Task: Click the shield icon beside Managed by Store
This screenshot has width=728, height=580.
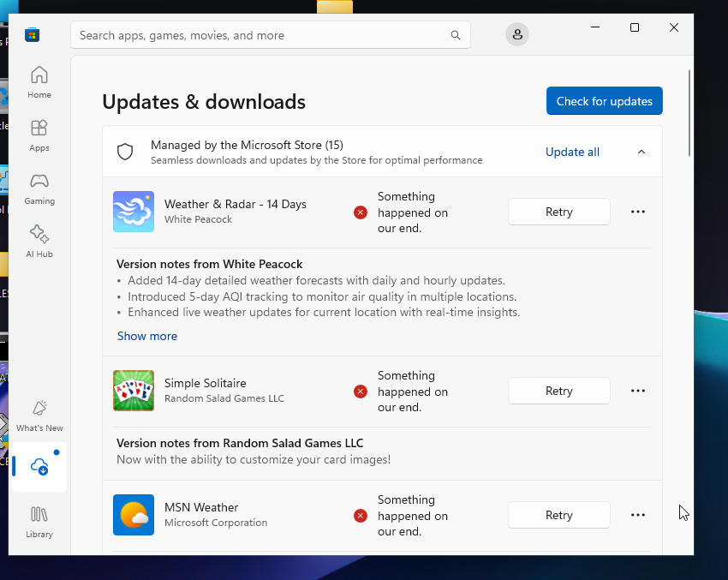Action: [x=125, y=152]
